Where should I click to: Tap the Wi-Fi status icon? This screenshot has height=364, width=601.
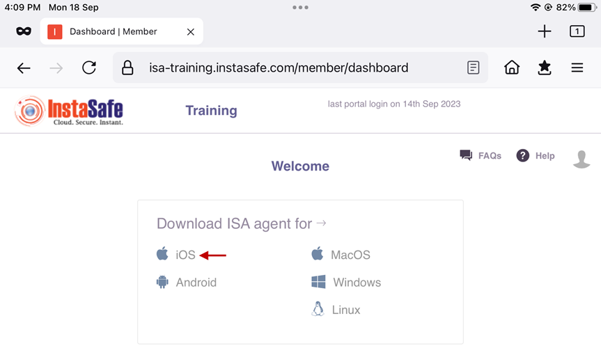tap(536, 7)
